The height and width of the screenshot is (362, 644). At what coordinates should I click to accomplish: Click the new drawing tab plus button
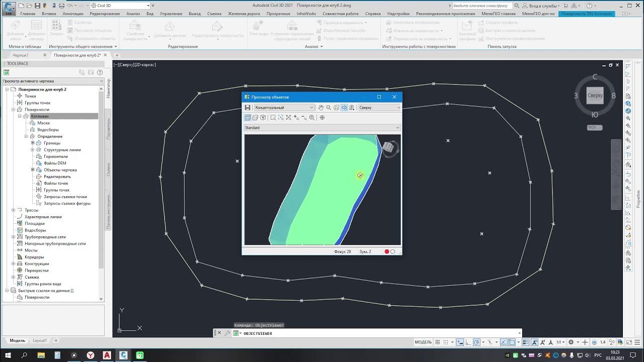[117, 55]
